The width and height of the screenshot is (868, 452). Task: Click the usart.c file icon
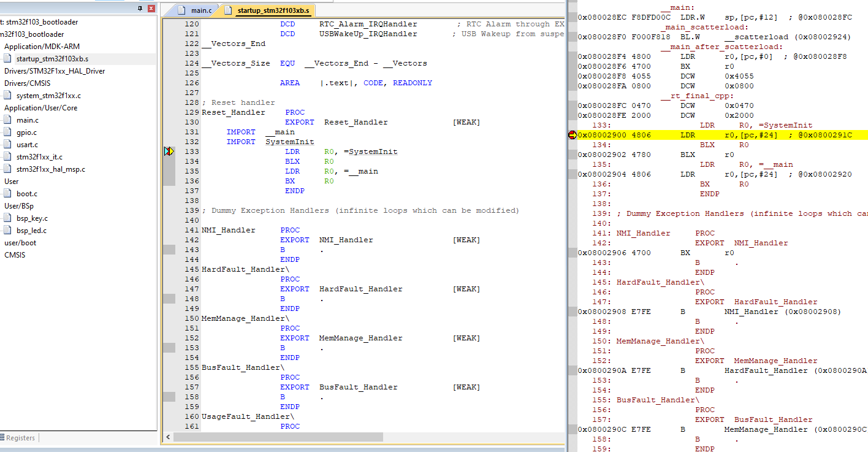pos(6,144)
